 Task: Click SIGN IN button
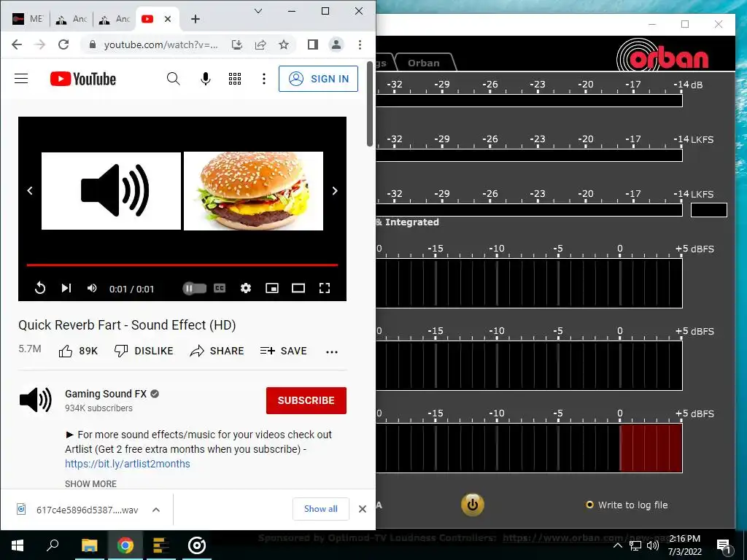pos(318,79)
